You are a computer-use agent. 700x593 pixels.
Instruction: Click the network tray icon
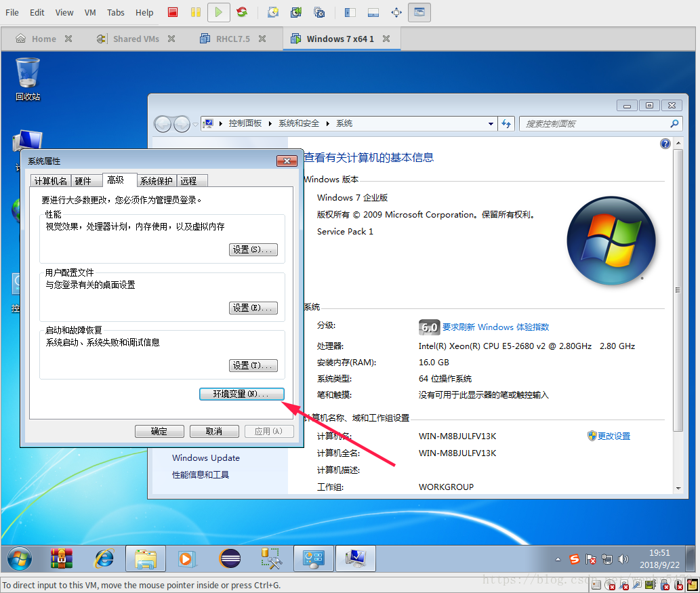point(607,559)
